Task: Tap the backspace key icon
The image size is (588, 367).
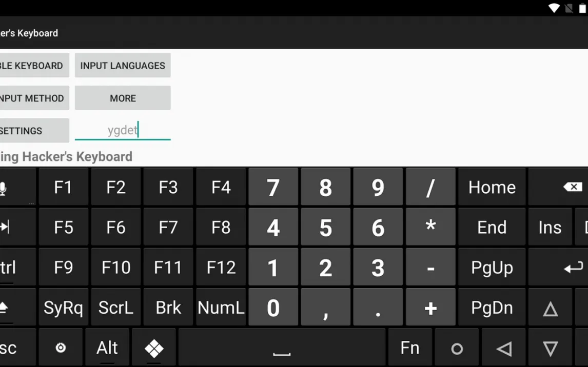Action: tap(572, 187)
